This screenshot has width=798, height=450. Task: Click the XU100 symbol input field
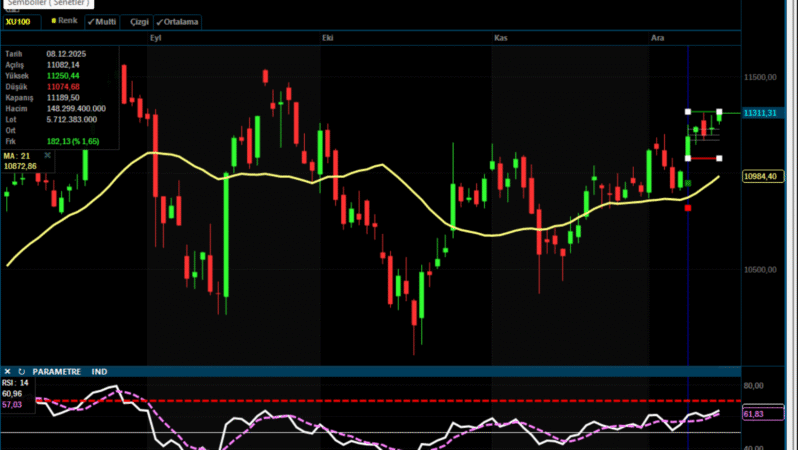point(20,20)
